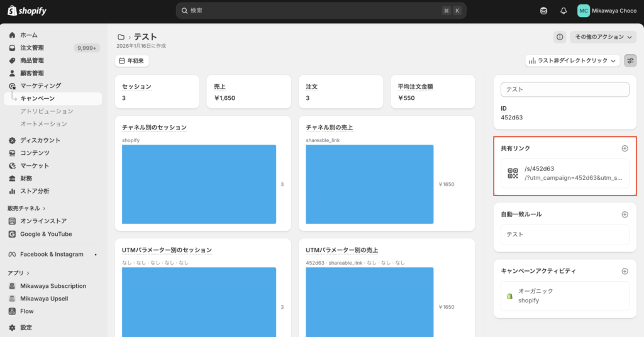Click the campaign name field テスト
The height and width of the screenshot is (337, 644).
click(x=564, y=89)
